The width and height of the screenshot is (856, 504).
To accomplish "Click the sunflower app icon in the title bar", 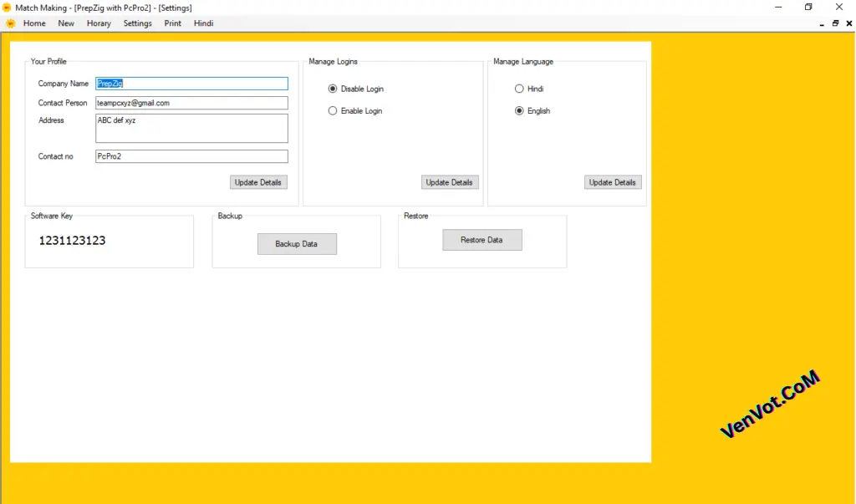I will point(7,8).
